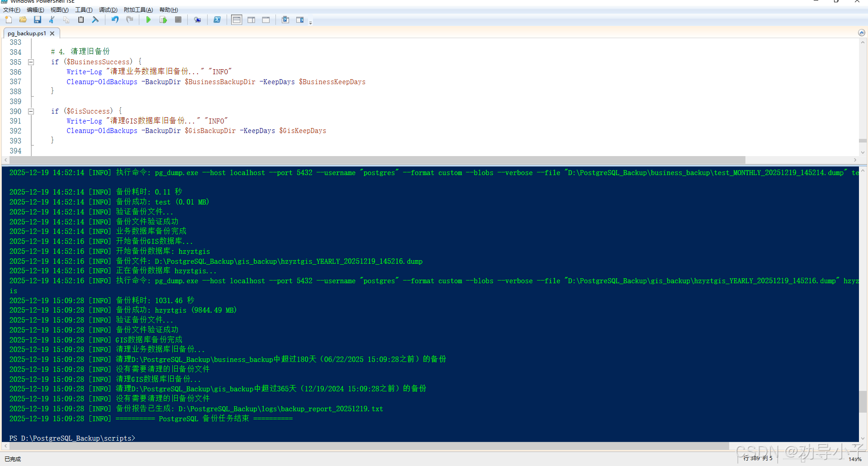Redo the last edit

pos(129,19)
